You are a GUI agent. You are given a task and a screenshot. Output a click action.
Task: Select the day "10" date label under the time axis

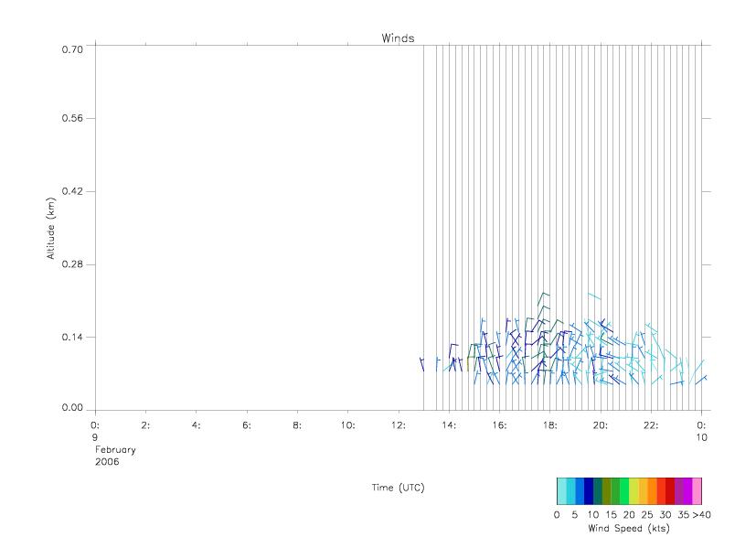701,437
